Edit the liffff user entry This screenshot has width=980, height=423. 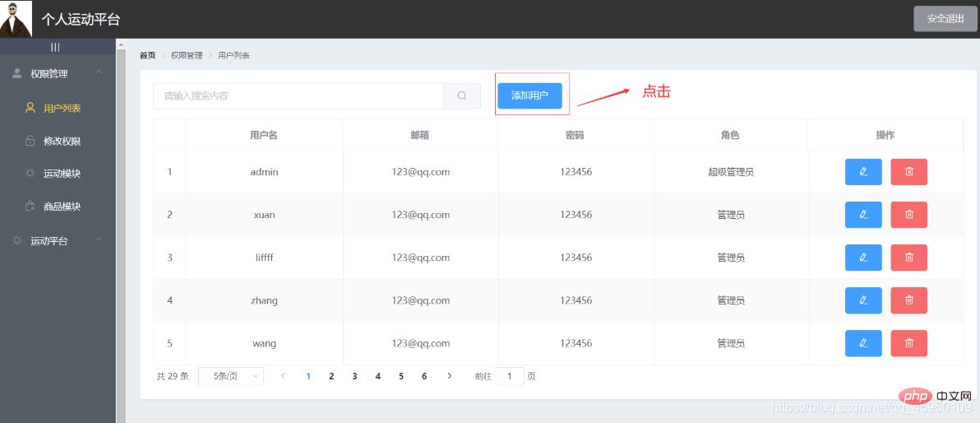(862, 258)
